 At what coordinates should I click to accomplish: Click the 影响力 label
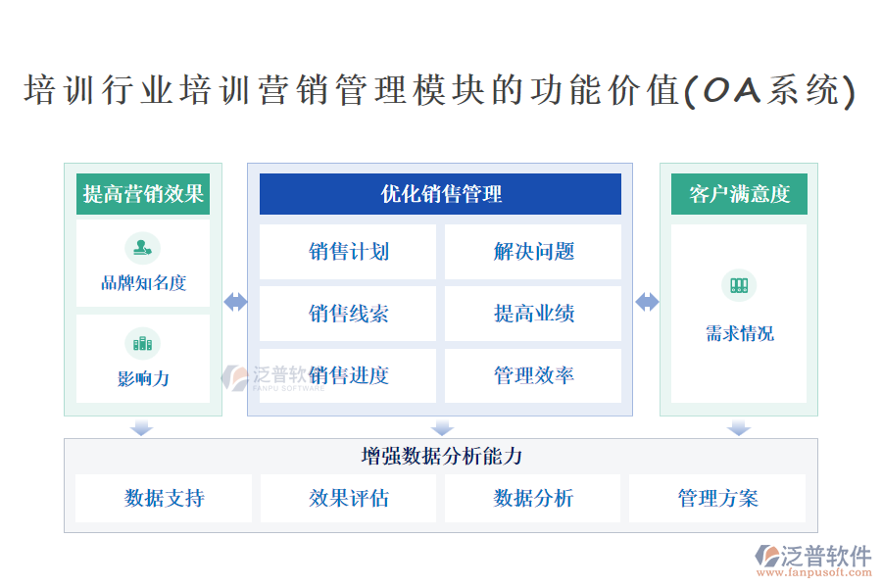(143, 378)
